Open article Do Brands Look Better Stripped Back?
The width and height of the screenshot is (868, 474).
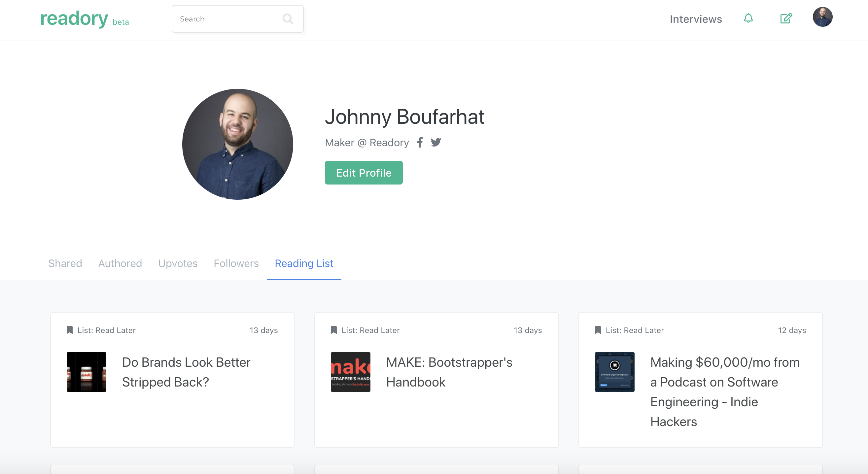pos(186,372)
